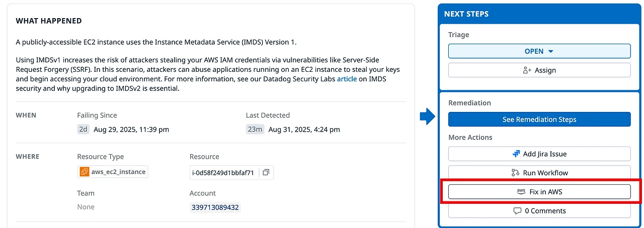The height and width of the screenshot is (228, 644).
Task: Click account number 339713089432
Action: [x=215, y=207]
